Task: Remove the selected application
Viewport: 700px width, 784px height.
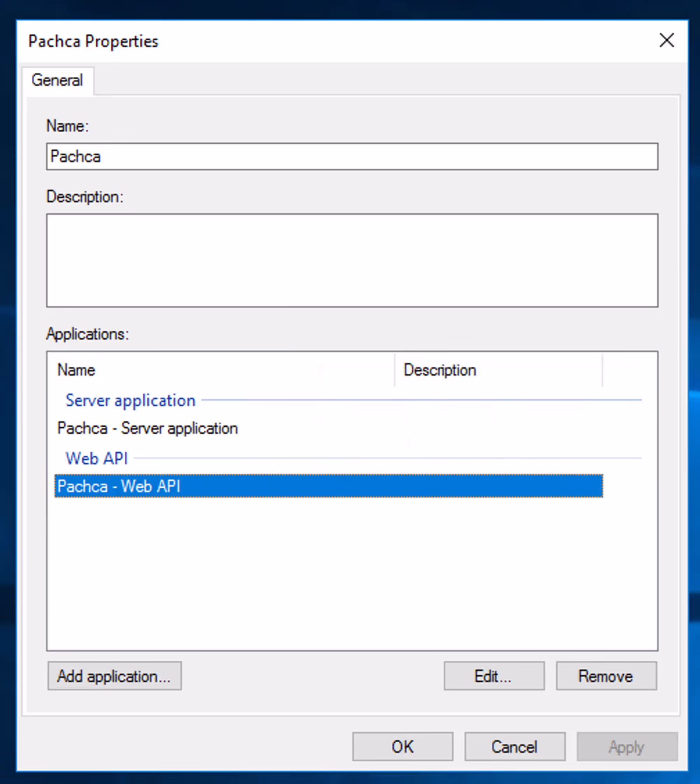Action: [x=606, y=676]
